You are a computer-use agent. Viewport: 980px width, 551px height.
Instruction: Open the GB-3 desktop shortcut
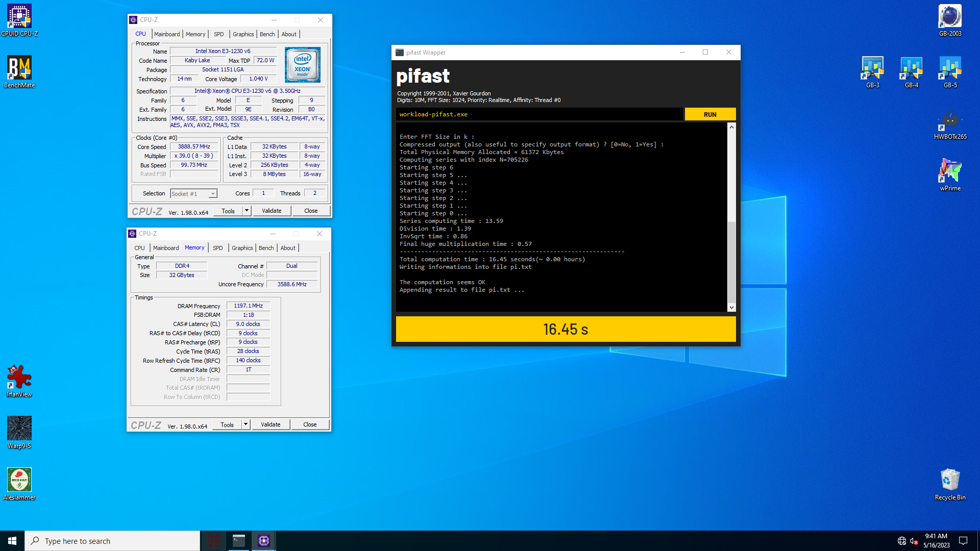[x=872, y=72]
